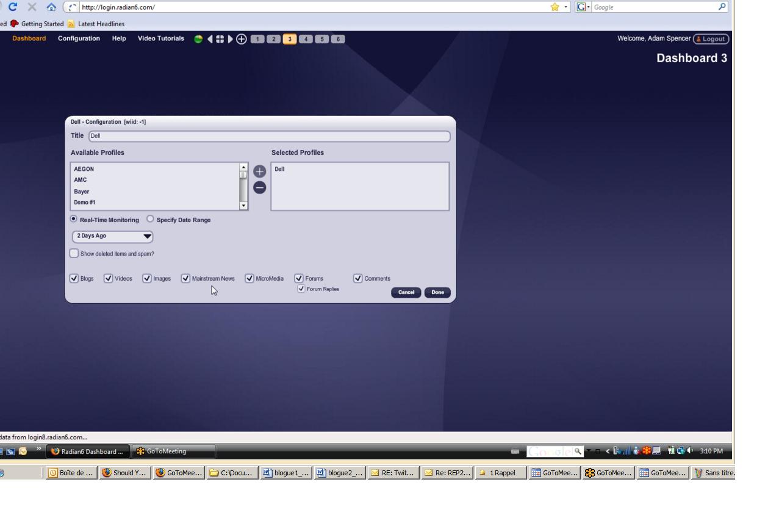Viewport: 779px width, 532px height.
Task: Go to next dashboard with right arrow
Action: (x=230, y=39)
